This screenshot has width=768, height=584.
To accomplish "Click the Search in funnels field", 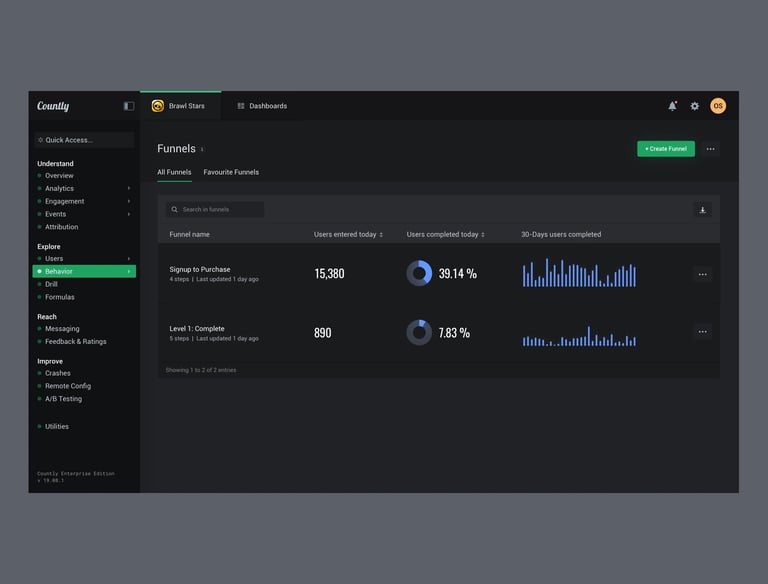I will pos(215,210).
